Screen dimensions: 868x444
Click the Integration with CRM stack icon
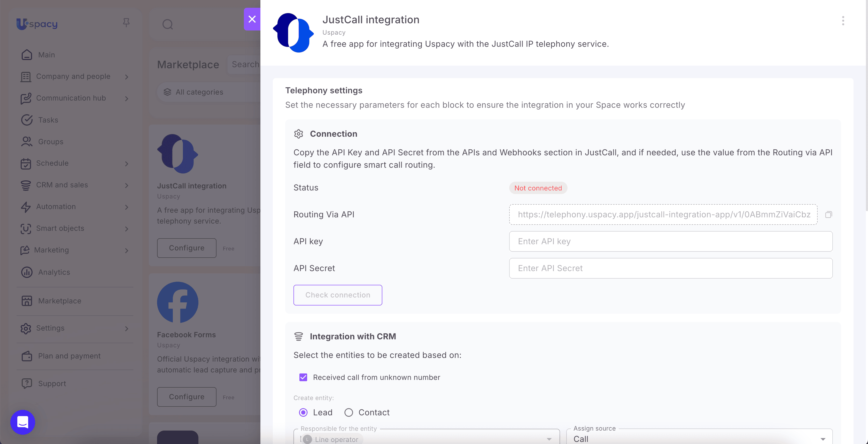tap(299, 336)
